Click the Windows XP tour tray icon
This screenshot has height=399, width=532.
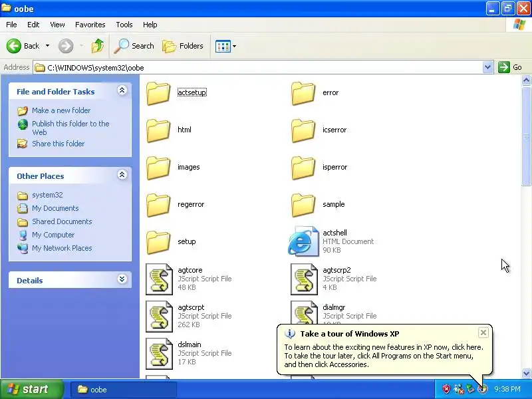coord(483,389)
